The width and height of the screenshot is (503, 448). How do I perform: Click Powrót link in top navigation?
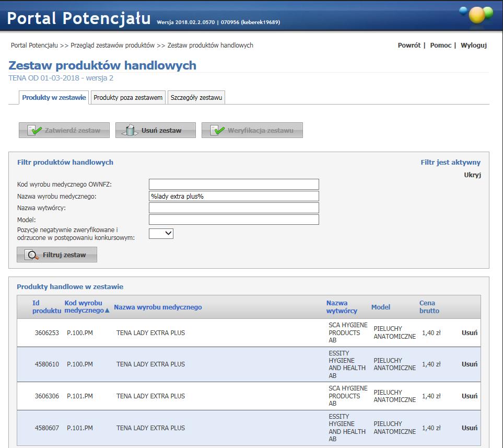[x=409, y=45]
